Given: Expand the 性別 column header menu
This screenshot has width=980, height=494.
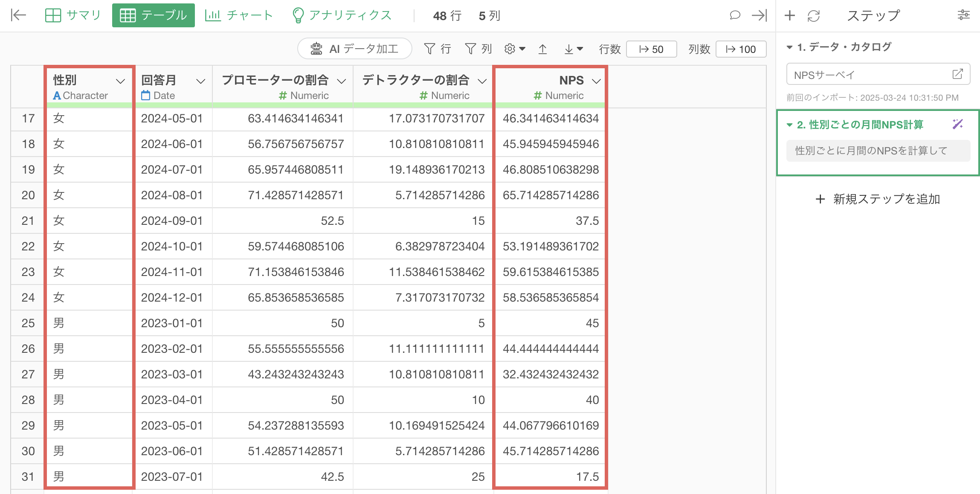Looking at the screenshot, I should point(121,81).
